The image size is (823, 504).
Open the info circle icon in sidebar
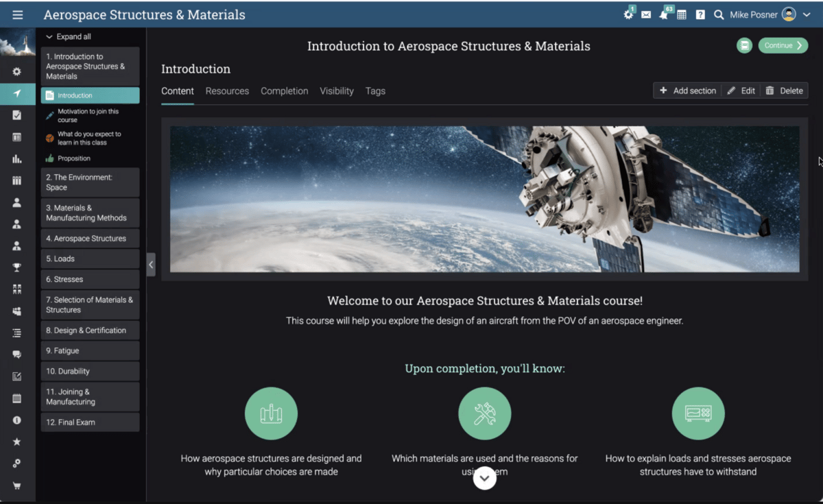coord(17,420)
